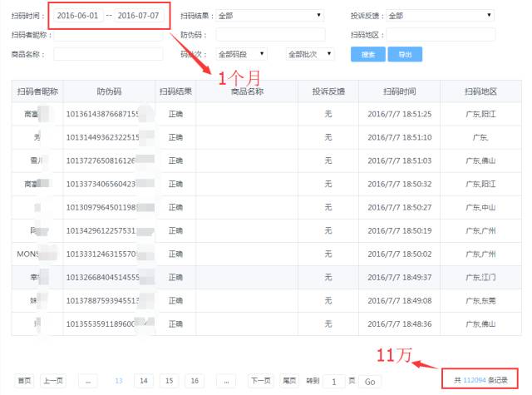Click the 广东,东莞 region cell
This screenshot has height=395, width=532.
click(480, 301)
